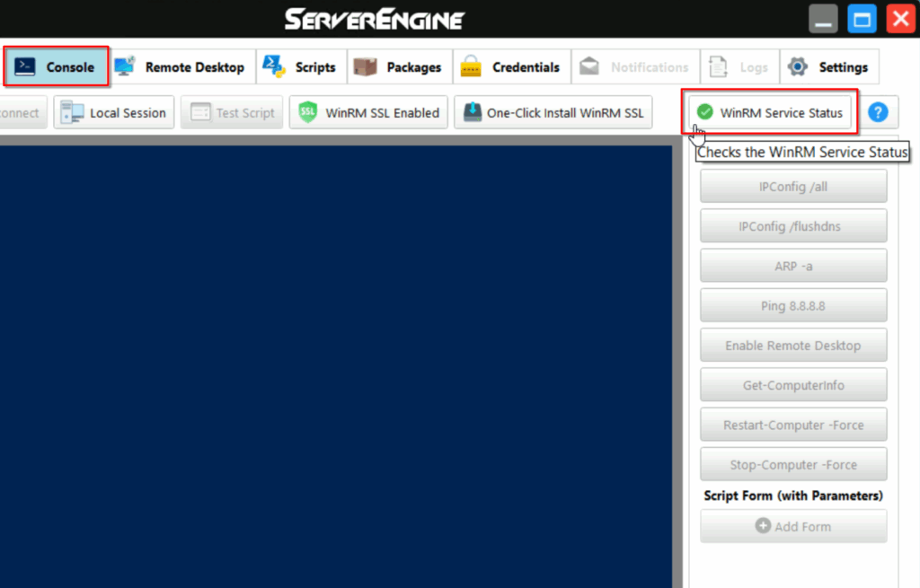
Task: Click WinRM SSL Enabled button
Action: [368, 112]
